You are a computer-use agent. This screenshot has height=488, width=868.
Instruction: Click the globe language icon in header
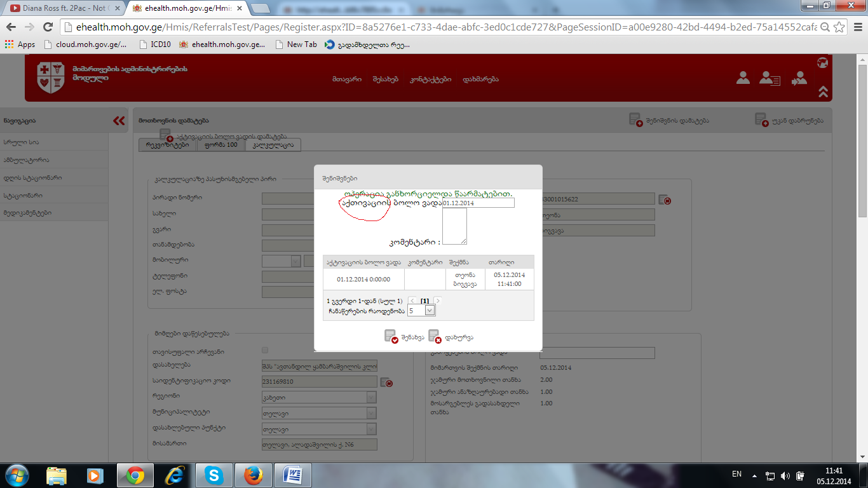click(x=822, y=62)
